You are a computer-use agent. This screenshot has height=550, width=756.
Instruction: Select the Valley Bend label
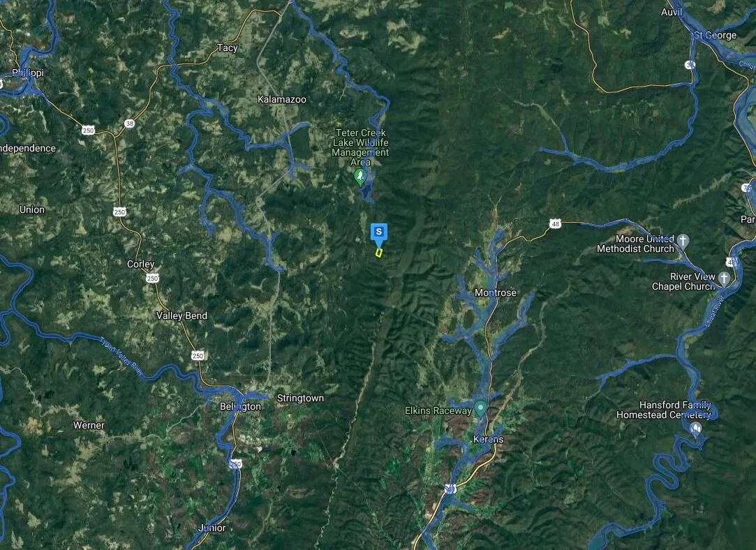[x=181, y=315]
